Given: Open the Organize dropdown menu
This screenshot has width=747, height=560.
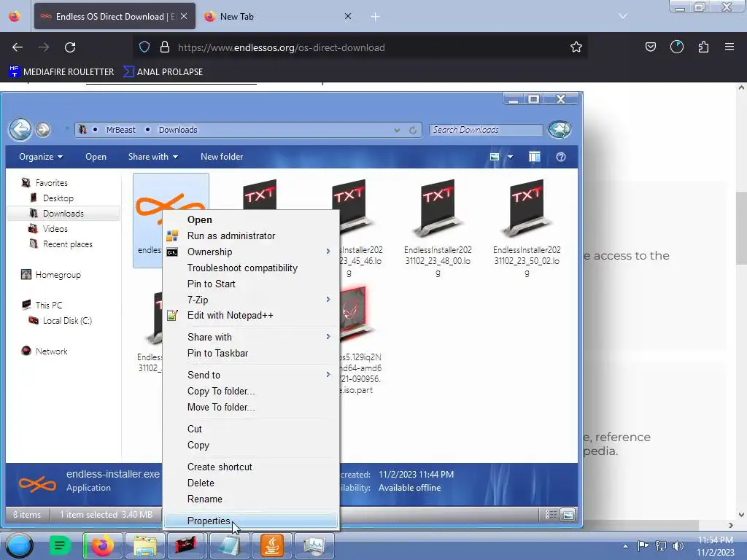Looking at the screenshot, I should (41, 157).
